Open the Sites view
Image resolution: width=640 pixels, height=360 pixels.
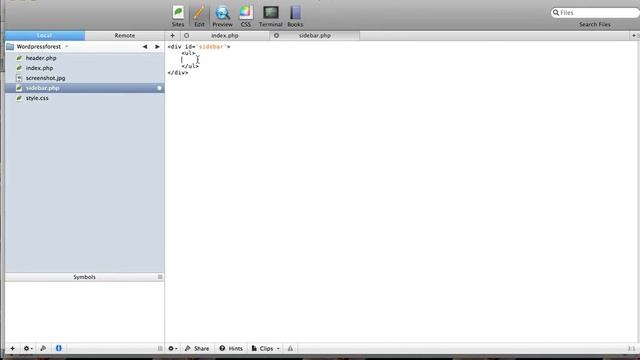pyautogui.click(x=178, y=16)
